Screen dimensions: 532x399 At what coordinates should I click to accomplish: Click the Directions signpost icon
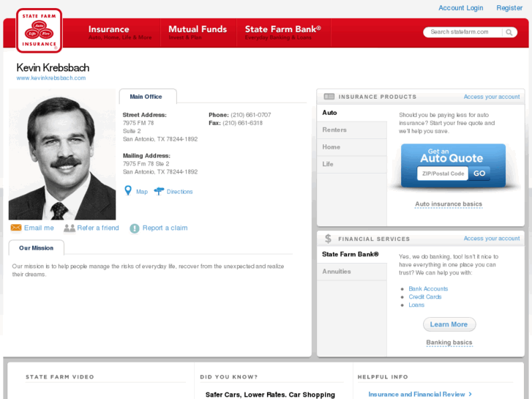[x=159, y=191]
